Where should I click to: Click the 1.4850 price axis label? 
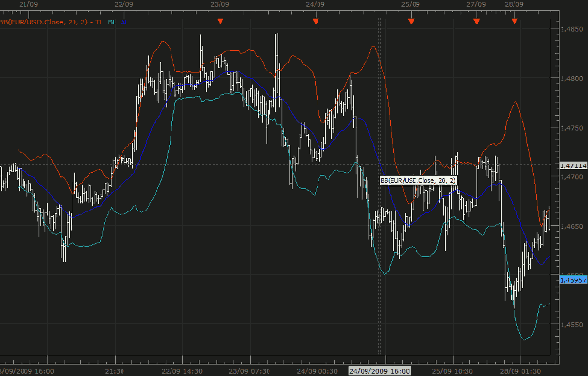[x=571, y=30]
